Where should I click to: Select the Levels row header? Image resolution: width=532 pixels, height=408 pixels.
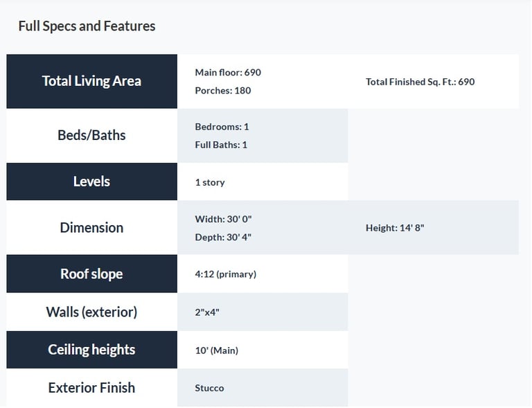(91, 181)
